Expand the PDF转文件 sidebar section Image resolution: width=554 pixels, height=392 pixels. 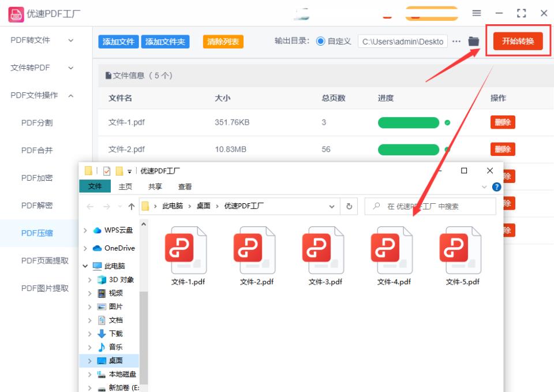click(x=35, y=40)
